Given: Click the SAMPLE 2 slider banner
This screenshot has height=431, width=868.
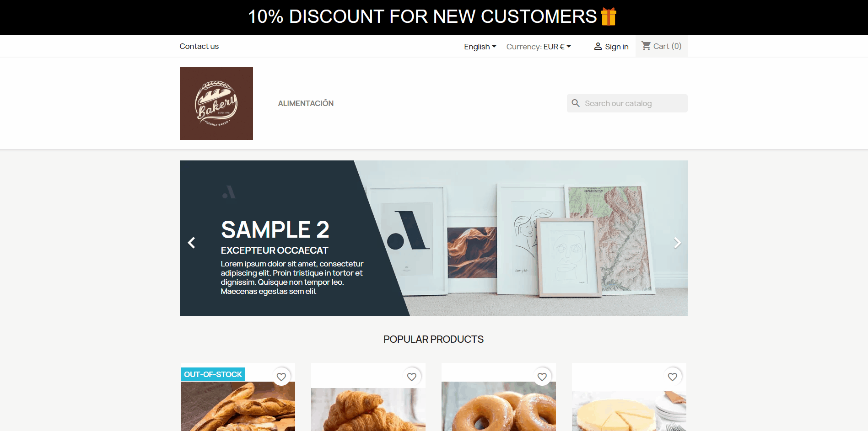Looking at the screenshot, I should [x=434, y=238].
